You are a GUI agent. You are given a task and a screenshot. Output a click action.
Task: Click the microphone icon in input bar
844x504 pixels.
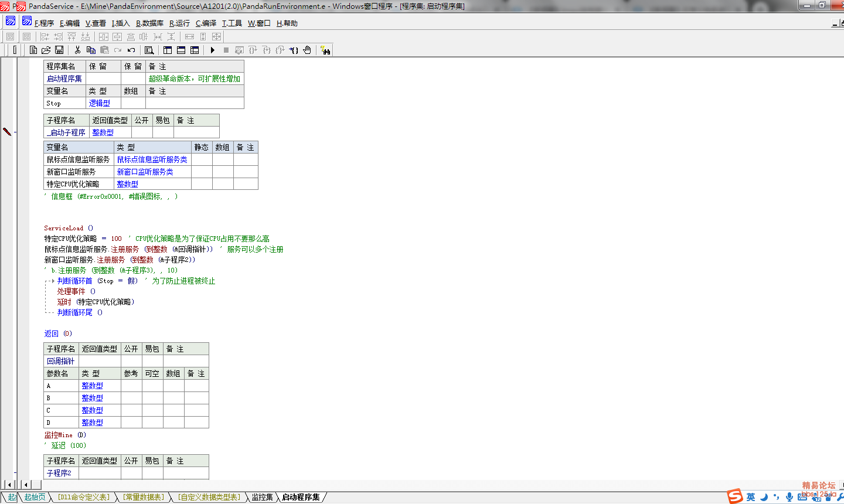pyautogui.click(x=789, y=497)
